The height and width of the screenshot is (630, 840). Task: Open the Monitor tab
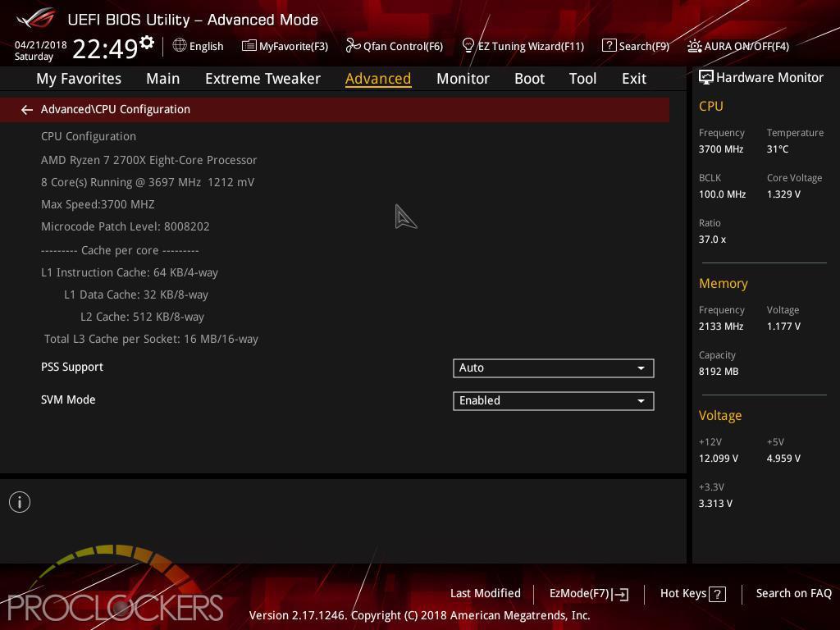(463, 79)
